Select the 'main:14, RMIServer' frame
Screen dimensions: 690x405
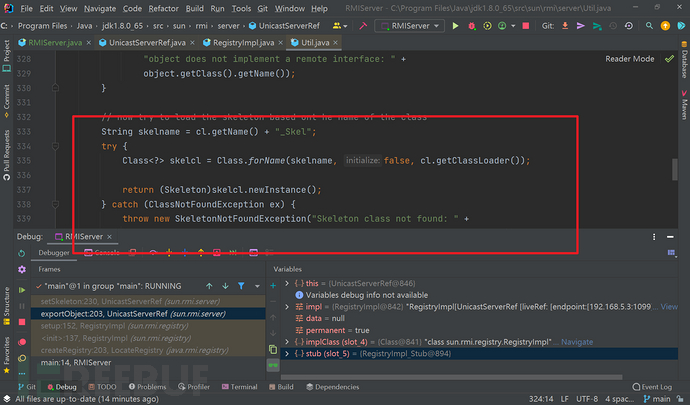click(148, 363)
